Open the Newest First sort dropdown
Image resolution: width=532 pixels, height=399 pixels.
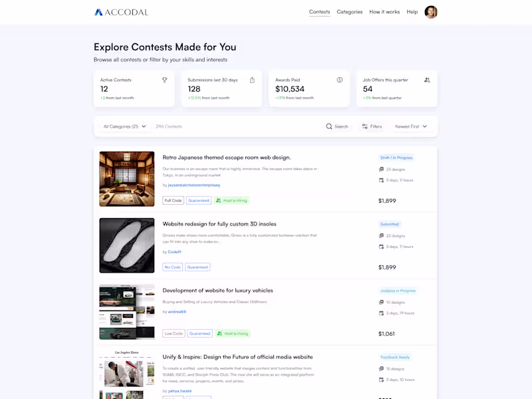click(412, 126)
